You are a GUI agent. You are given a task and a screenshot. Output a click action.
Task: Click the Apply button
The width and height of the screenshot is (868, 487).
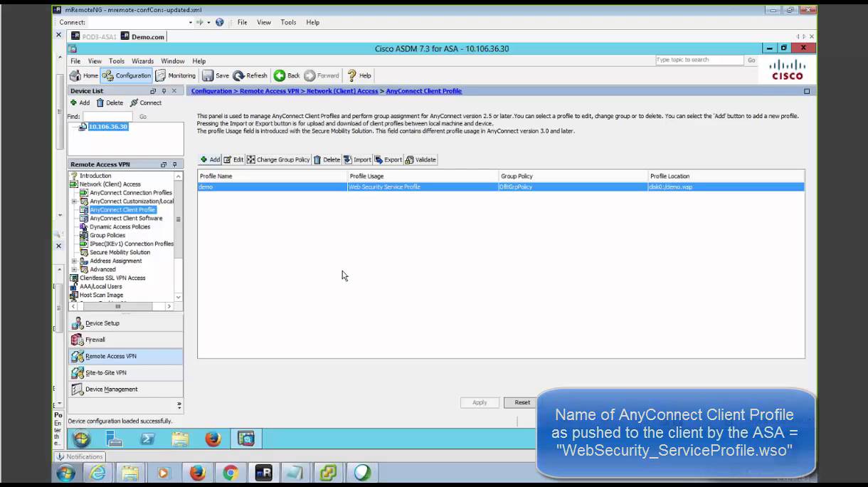point(480,402)
